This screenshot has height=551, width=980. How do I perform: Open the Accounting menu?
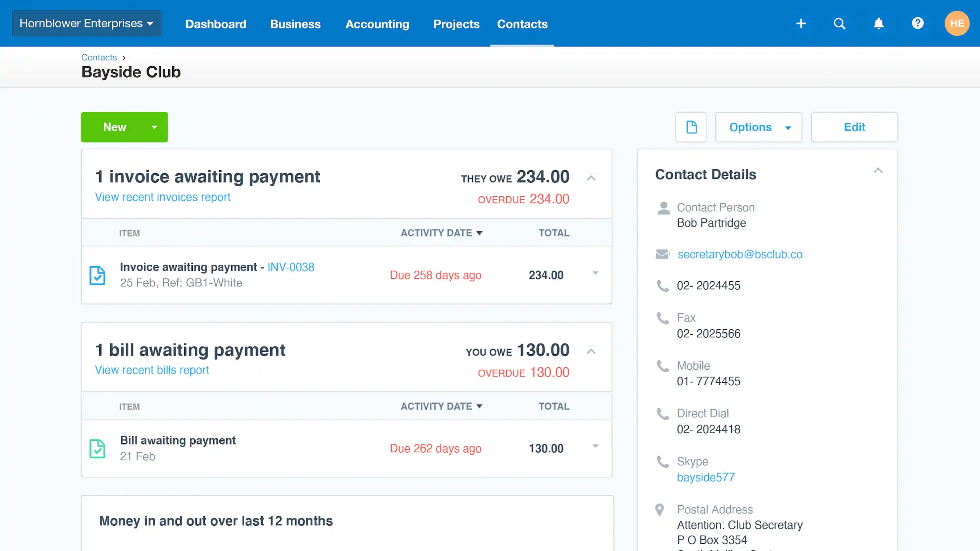(377, 24)
